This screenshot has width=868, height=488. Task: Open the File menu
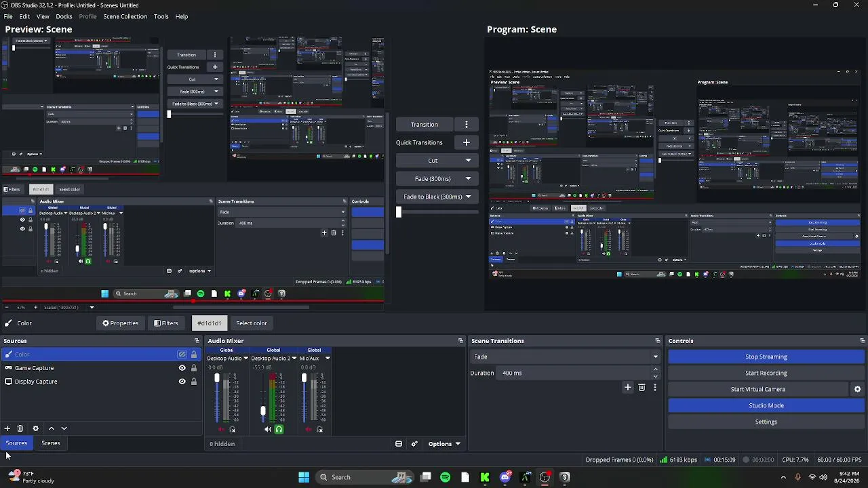8,16
